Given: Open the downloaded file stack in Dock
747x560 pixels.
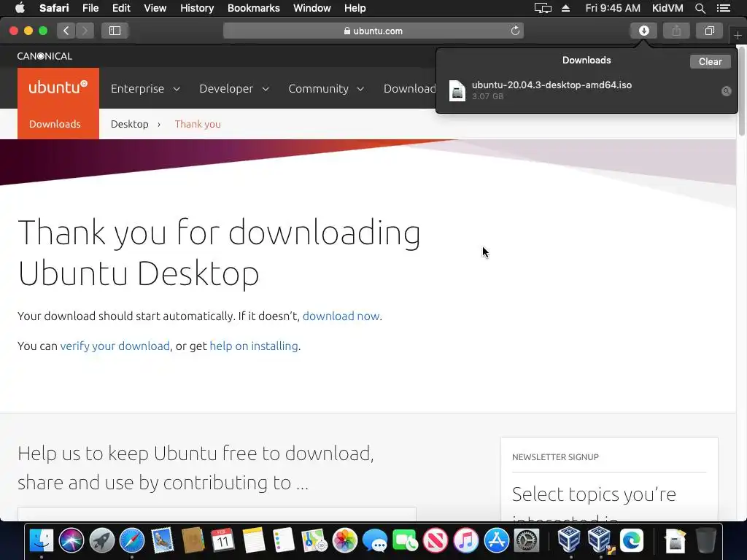Looking at the screenshot, I should coord(675,540).
